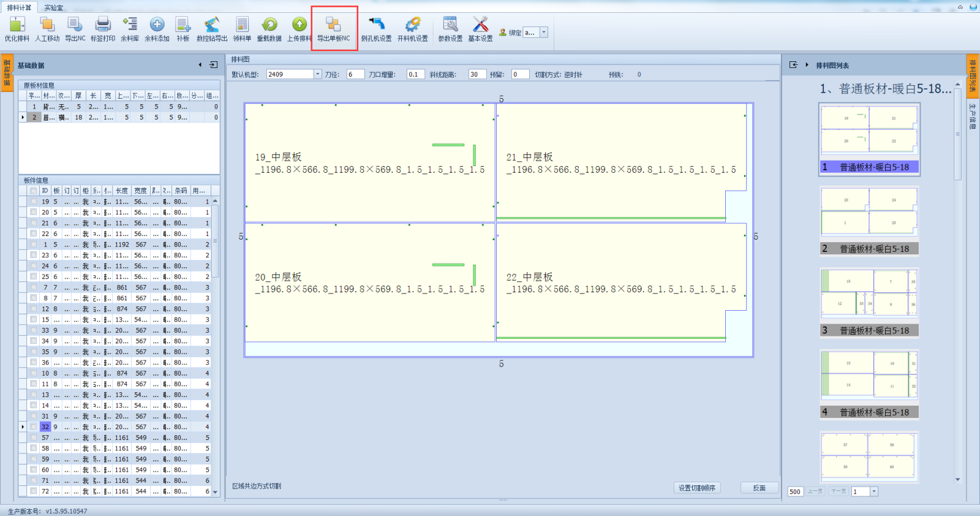Click the 导出NC export icon

(75, 29)
